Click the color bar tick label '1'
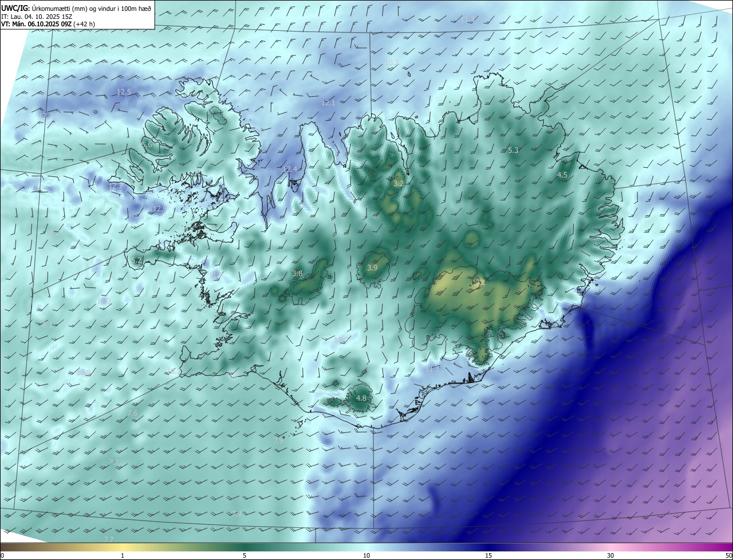The image size is (733, 560). (x=123, y=556)
